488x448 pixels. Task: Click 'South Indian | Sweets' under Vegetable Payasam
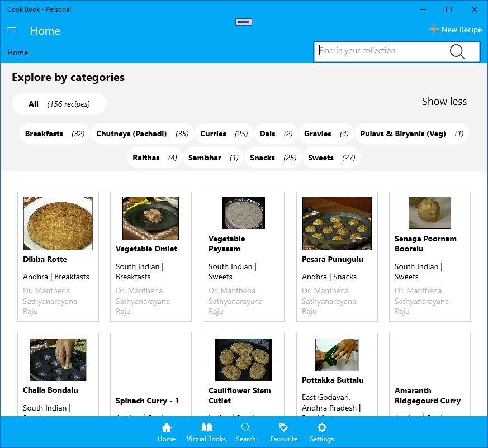coord(233,271)
